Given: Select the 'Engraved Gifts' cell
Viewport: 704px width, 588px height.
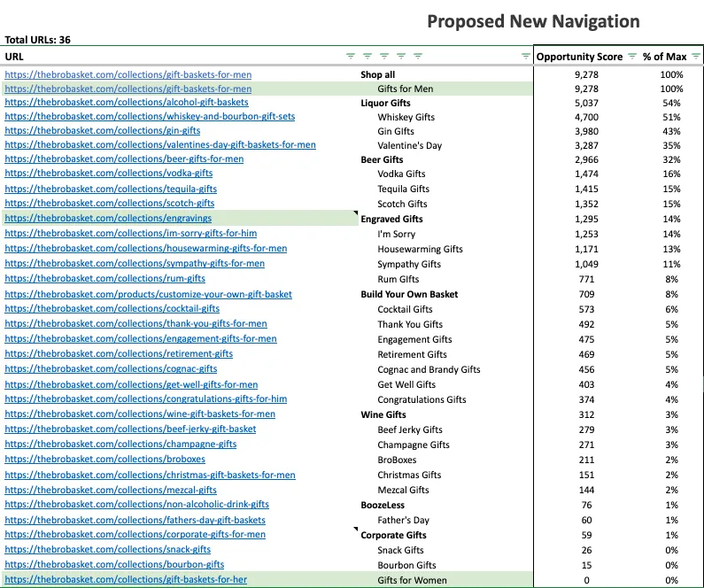Looking at the screenshot, I should pos(392,219).
